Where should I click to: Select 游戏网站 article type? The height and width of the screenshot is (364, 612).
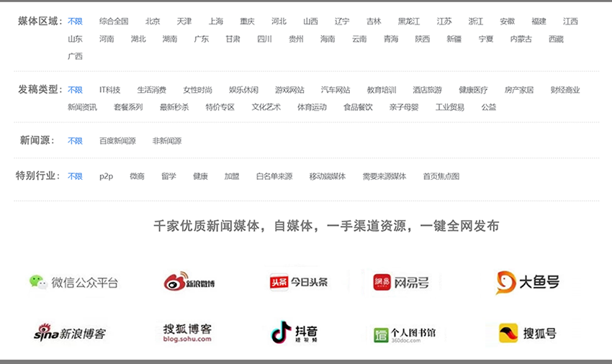pyautogui.click(x=289, y=90)
